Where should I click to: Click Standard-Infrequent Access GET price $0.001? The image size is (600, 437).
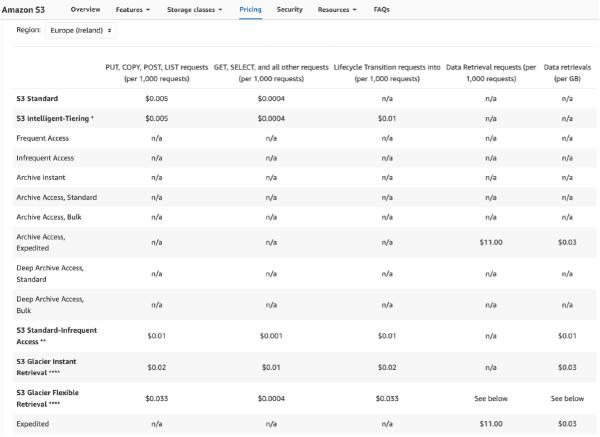(271, 336)
